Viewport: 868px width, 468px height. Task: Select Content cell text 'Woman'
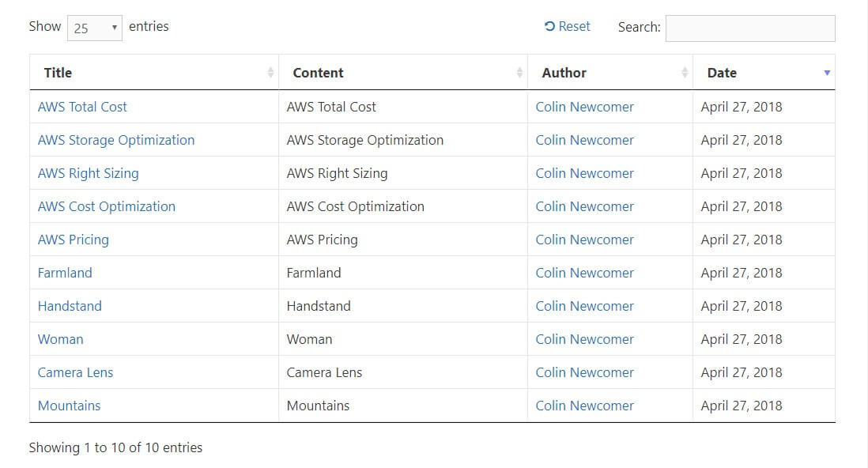click(309, 339)
